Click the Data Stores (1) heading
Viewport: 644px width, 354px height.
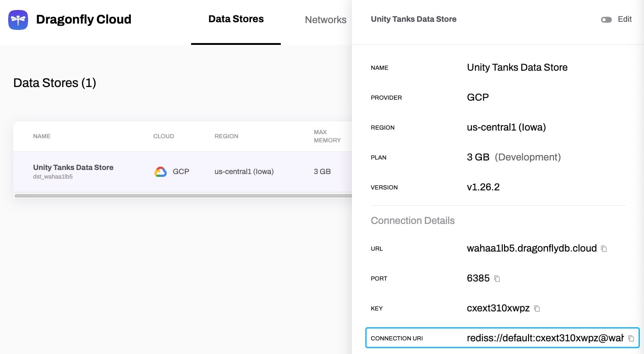click(55, 83)
